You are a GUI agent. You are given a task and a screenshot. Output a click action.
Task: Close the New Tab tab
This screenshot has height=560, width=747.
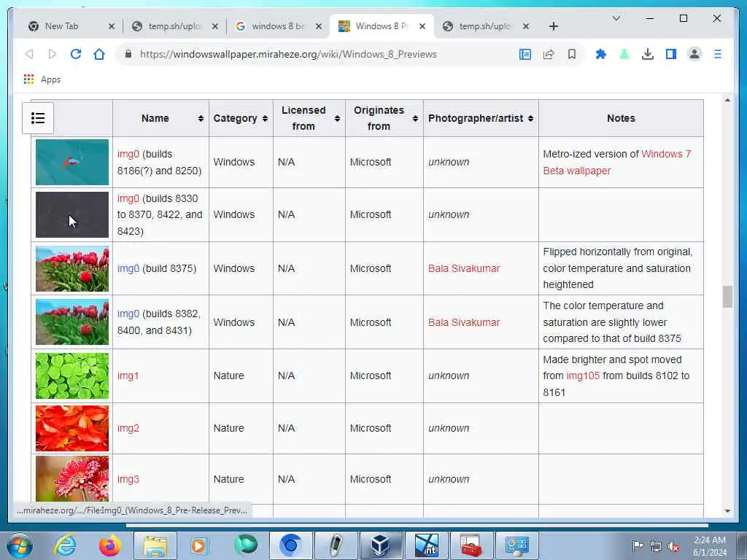(x=112, y=26)
